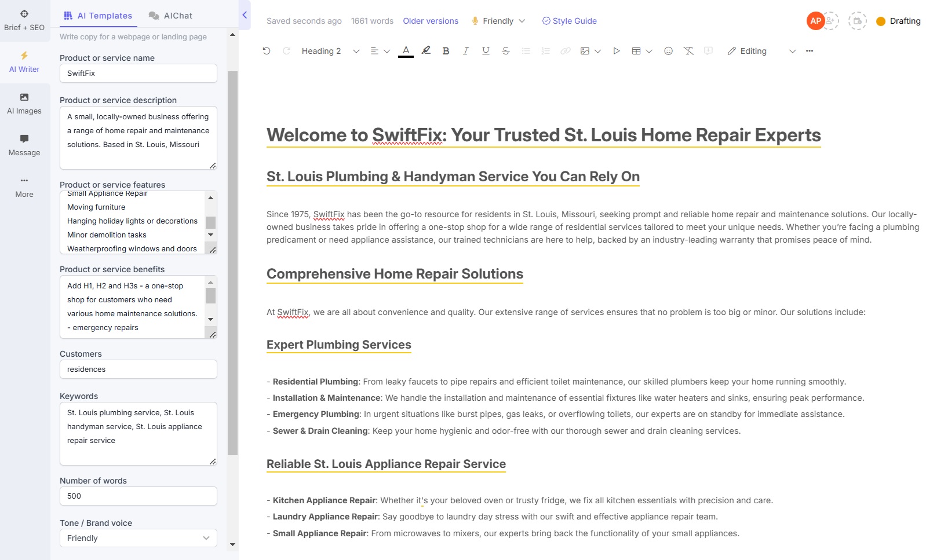Image resolution: width=926 pixels, height=560 pixels.
Task: Click the Customers input field
Action: coord(138,369)
